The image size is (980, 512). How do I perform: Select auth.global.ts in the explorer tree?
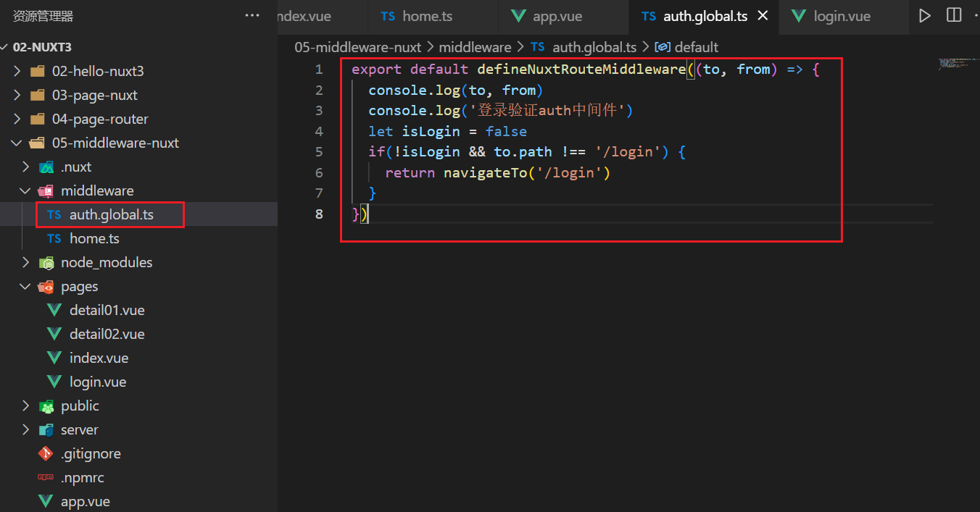138,214
